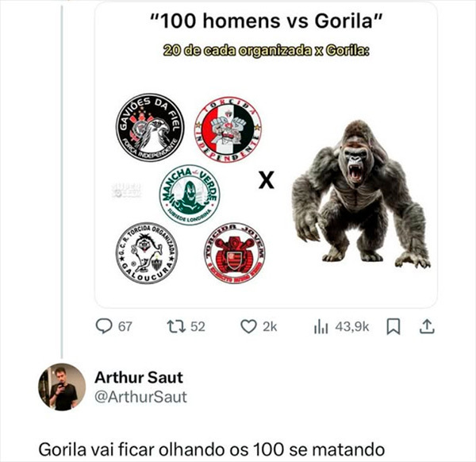Screen dimensions: 476x462
Task: Click the Gaviões da Fiel logo
Action: [150, 127]
